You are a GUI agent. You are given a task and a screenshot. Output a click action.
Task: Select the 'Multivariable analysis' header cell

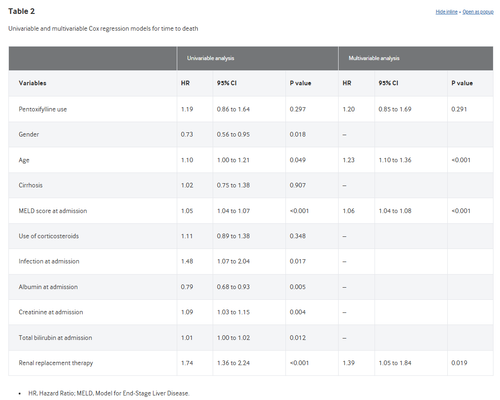(416, 58)
